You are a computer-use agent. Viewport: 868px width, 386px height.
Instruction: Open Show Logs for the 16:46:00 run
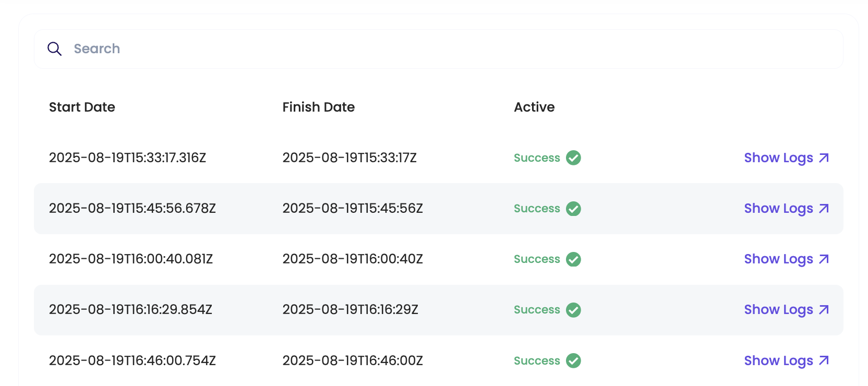786,360
